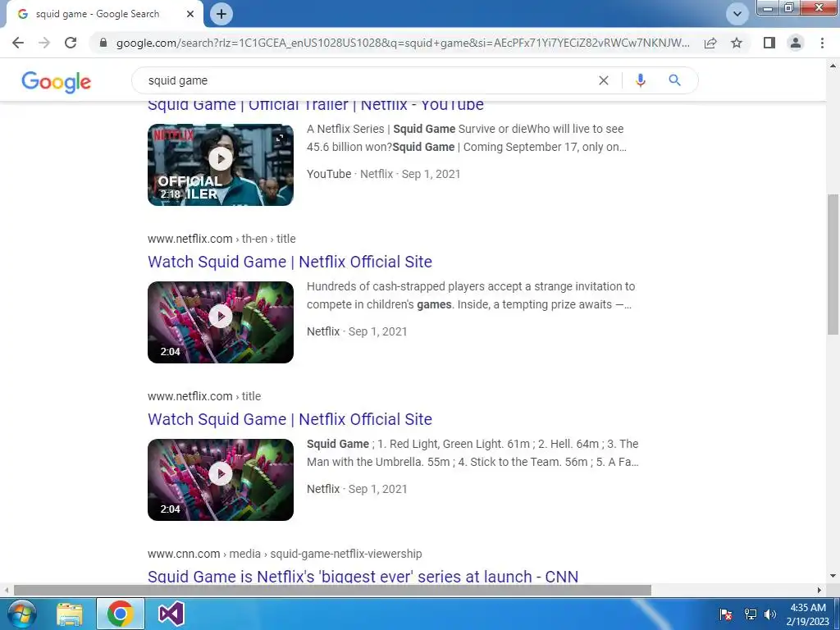The image size is (840, 630).
Task: Click www.netflix.com › title breadcrumb
Action: coord(204,396)
